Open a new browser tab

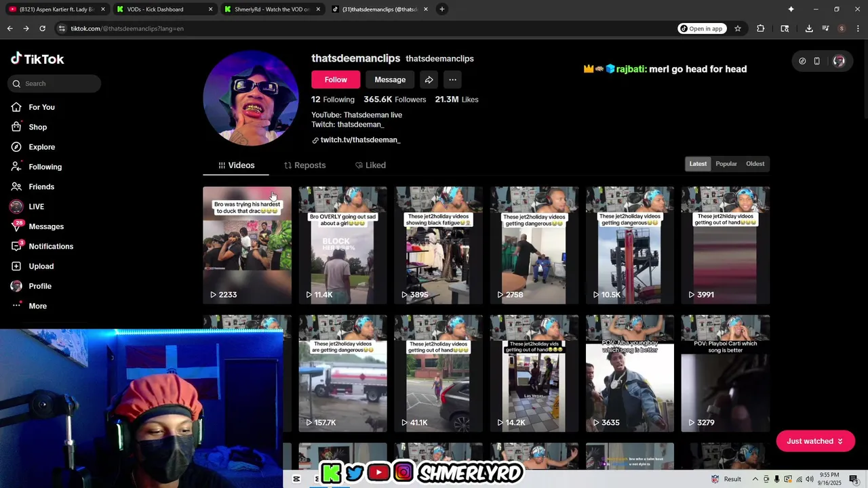[441, 9]
